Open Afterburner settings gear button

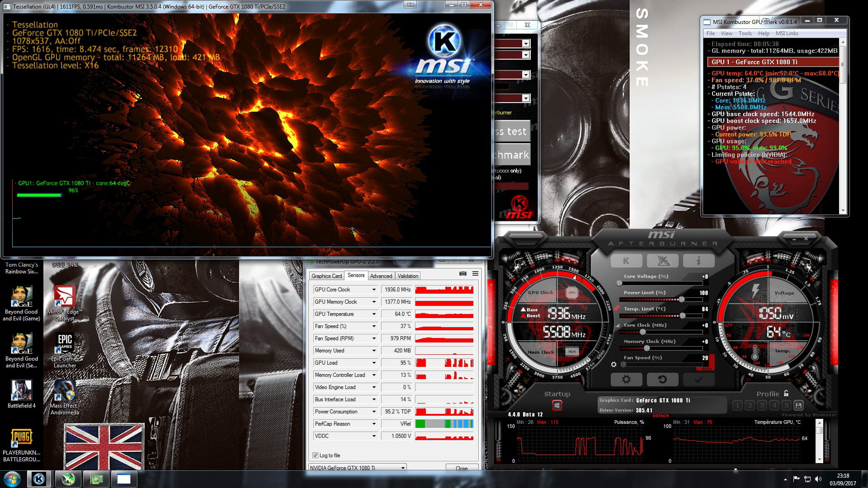[626, 380]
